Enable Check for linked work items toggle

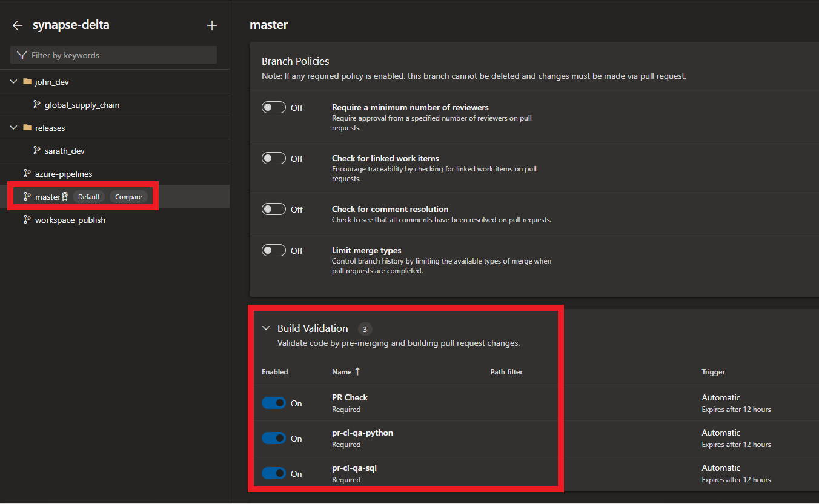[x=274, y=158]
